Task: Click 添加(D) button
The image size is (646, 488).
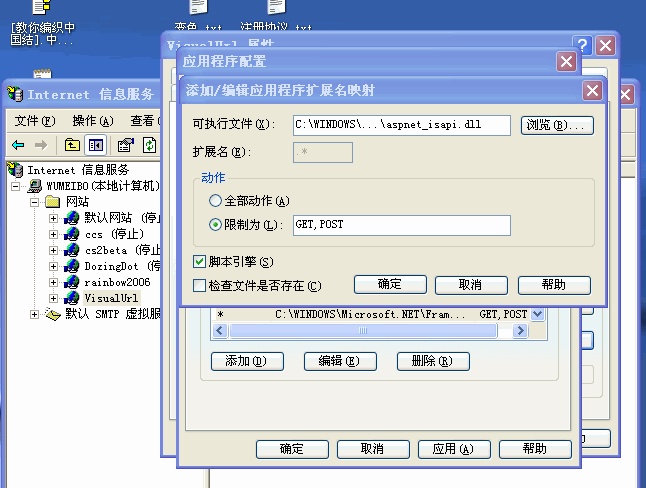Action: [x=247, y=361]
